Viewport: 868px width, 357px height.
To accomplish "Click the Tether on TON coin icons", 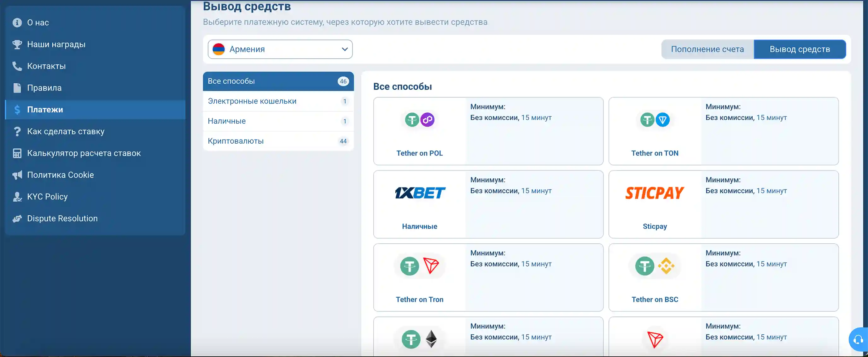I will [x=655, y=119].
